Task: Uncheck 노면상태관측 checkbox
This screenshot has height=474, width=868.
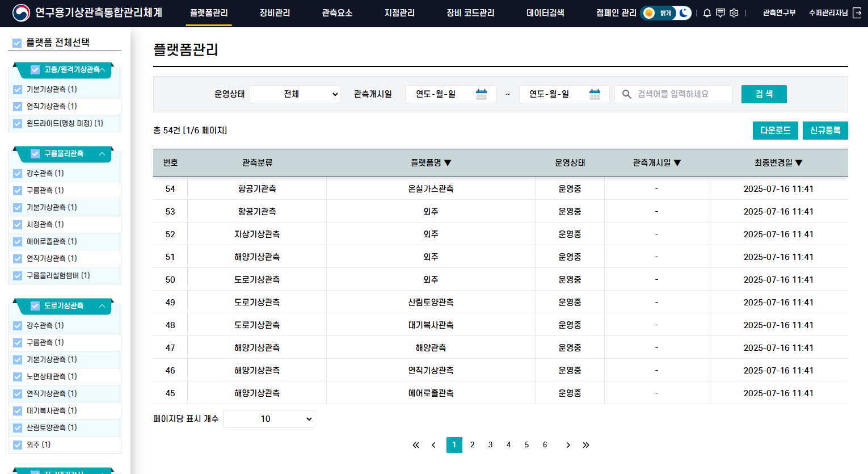Action: click(x=18, y=377)
